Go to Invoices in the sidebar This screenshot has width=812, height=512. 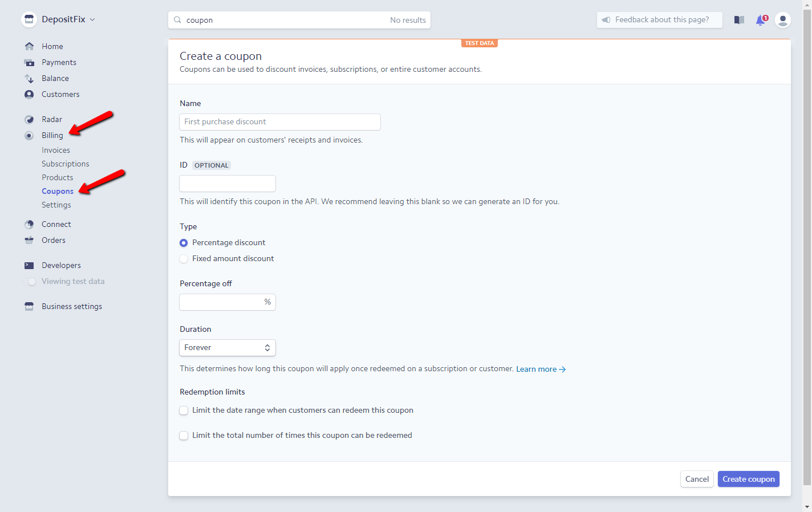click(x=56, y=150)
